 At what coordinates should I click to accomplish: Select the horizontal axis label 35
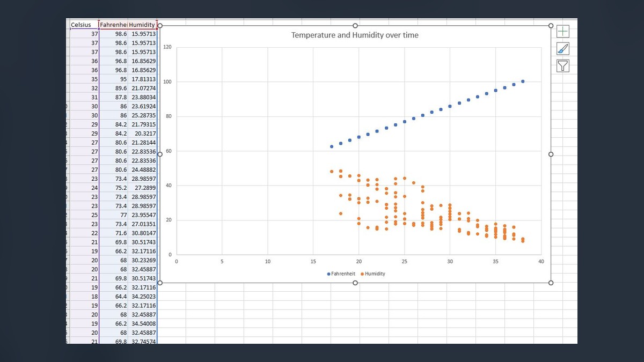pos(495,262)
